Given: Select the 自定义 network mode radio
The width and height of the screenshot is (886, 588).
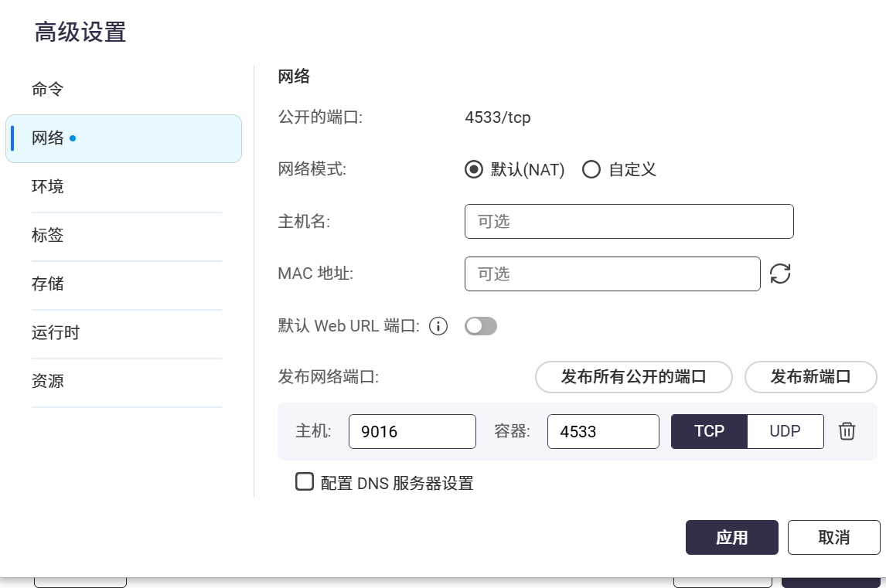Looking at the screenshot, I should [x=591, y=170].
